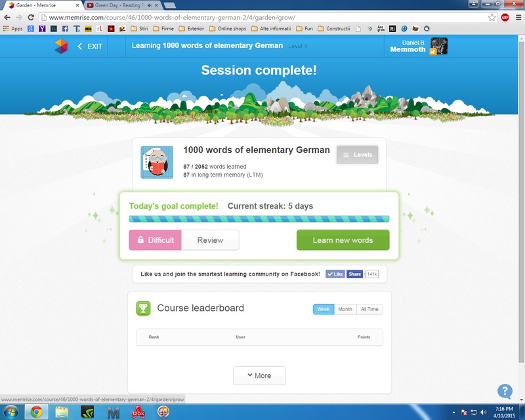This screenshot has height=420, width=525.
Task: Launch the NVIDIA taskbar app
Action: 87,412
